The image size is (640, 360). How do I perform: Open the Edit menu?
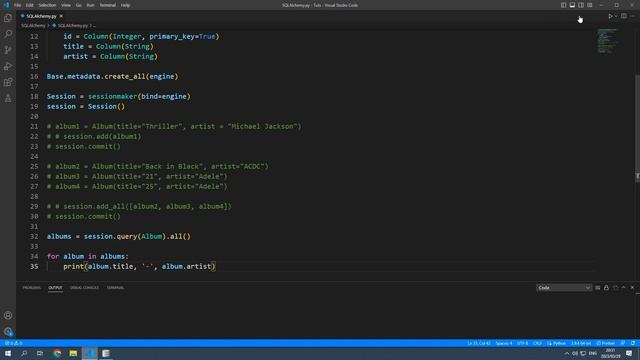(x=30, y=5)
